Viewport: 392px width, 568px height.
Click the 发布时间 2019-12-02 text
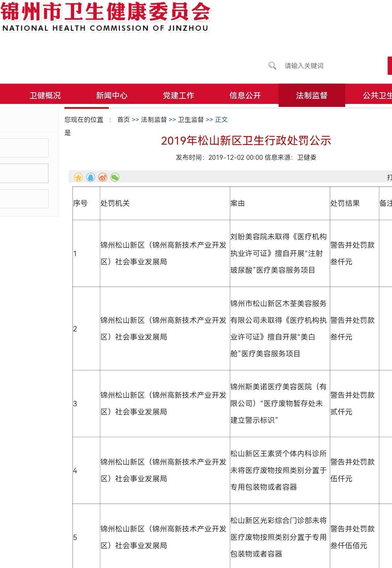pos(219,157)
